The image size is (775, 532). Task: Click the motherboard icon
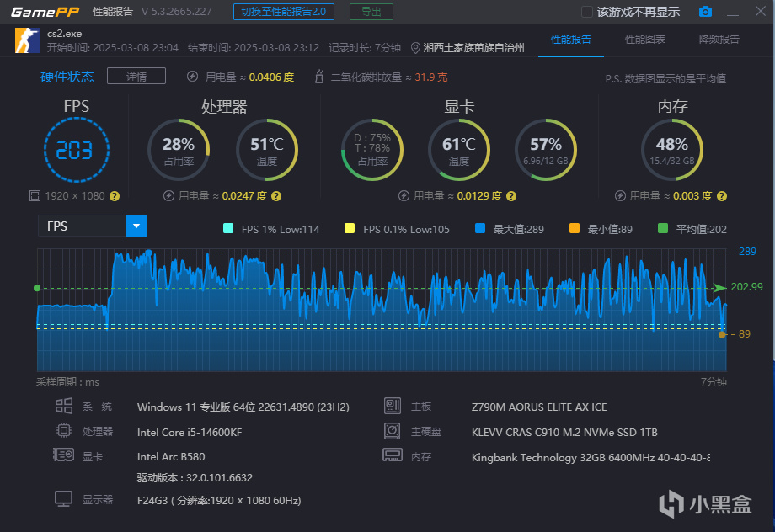coord(393,406)
